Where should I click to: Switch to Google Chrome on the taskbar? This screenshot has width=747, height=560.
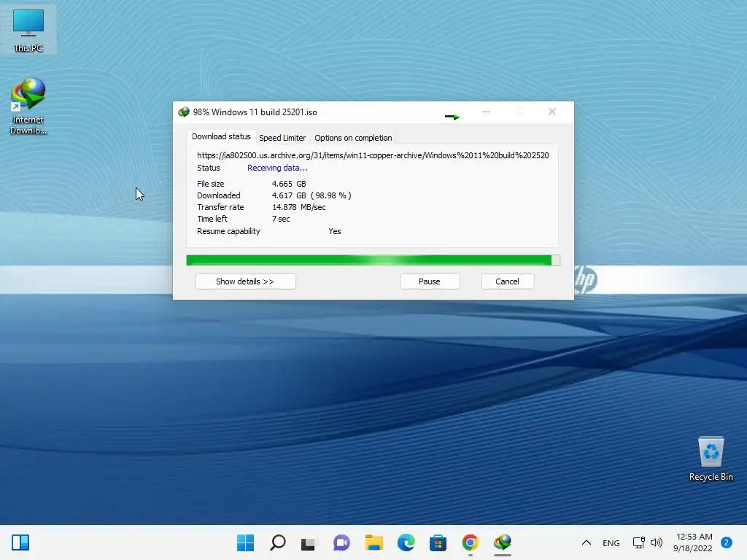[x=471, y=542]
